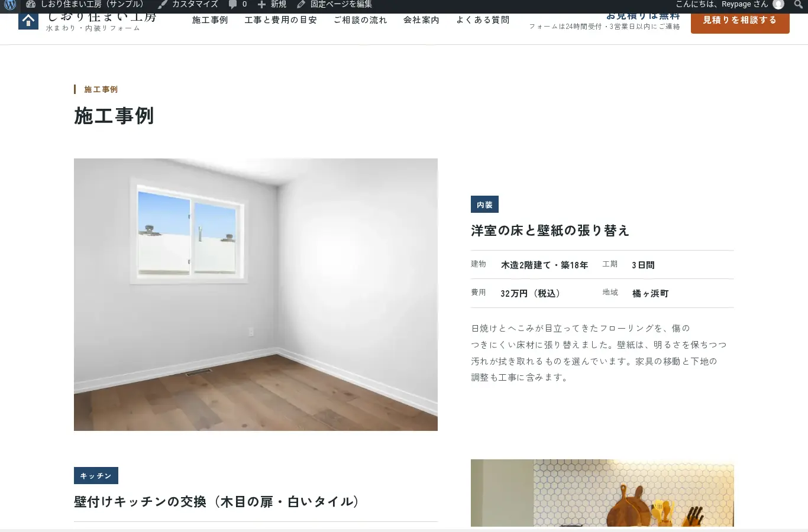Click the 内装 category tag
Image resolution: width=808 pixels, height=532 pixels.
(484, 205)
